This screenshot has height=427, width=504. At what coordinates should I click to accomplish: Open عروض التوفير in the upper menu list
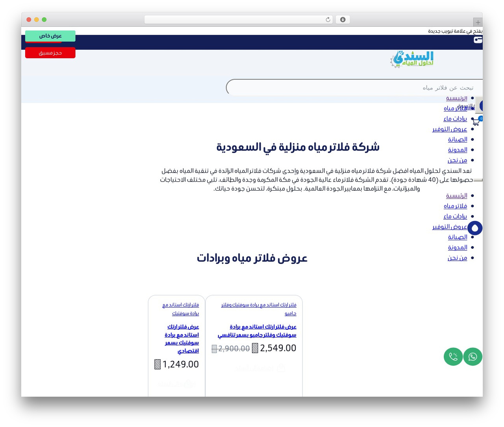[450, 129]
